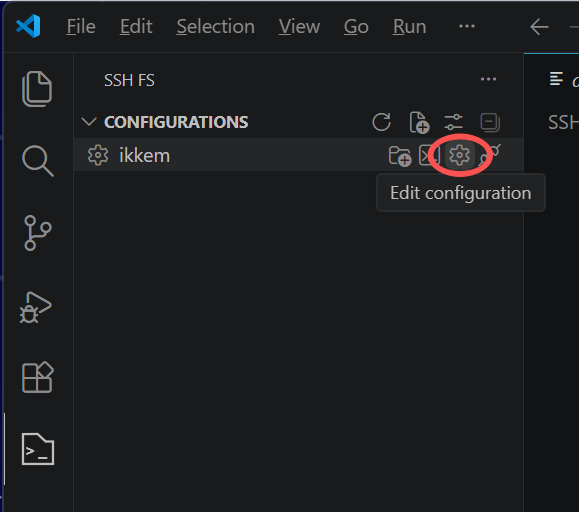Disconnect the ikkem plug icon
The height and width of the screenshot is (512, 579).
coord(490,154)
